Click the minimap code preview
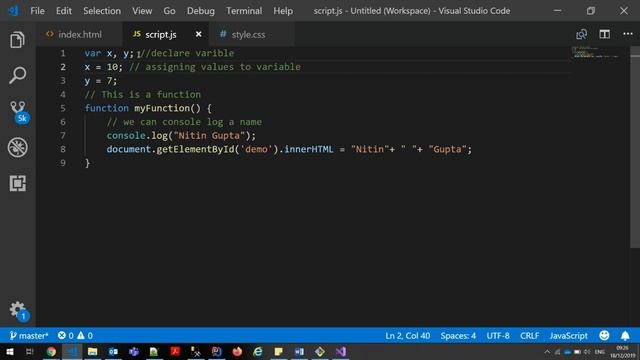Image resolution: width=640 pixels, height=360 pixels. coord(595,53)
